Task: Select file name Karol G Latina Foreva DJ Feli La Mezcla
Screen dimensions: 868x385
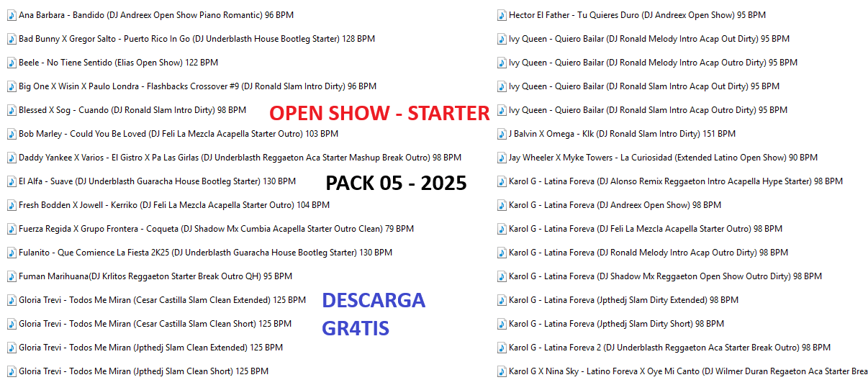Action: (646, 229)
